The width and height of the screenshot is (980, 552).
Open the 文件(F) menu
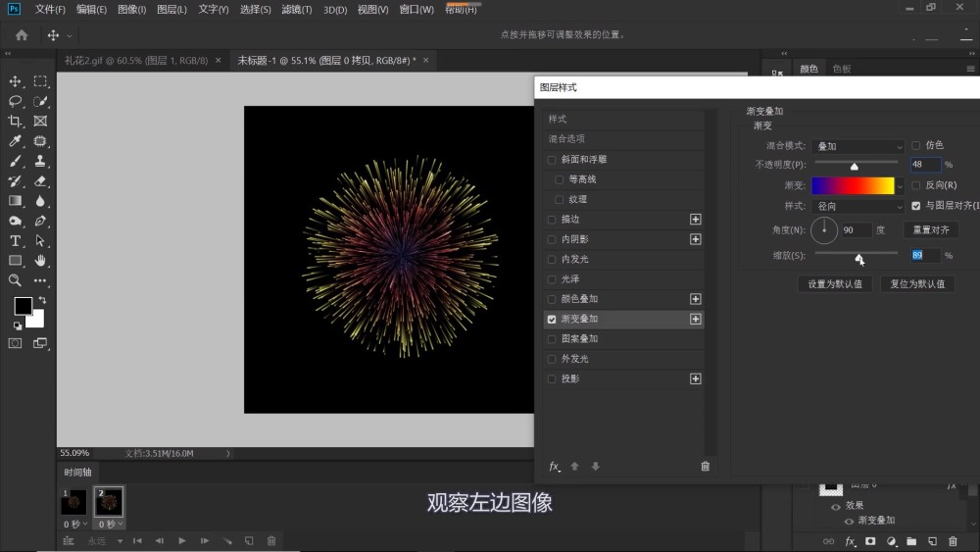point(50,10)
